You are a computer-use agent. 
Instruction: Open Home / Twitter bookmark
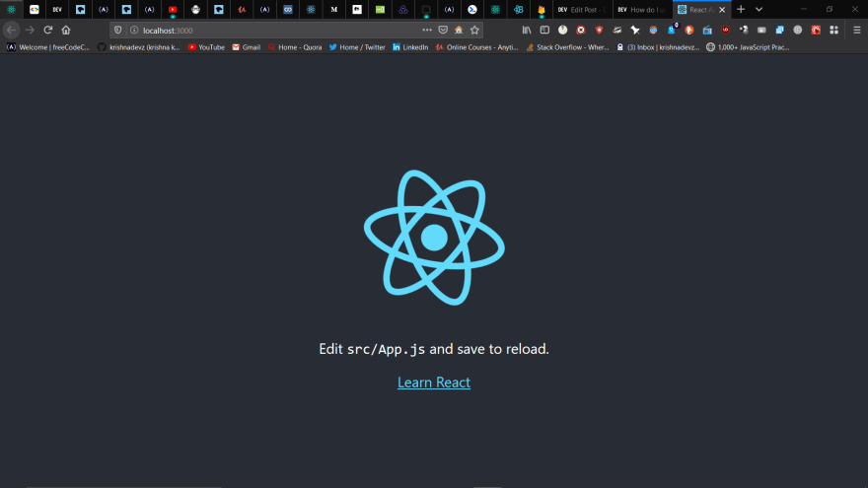[357, 47]
